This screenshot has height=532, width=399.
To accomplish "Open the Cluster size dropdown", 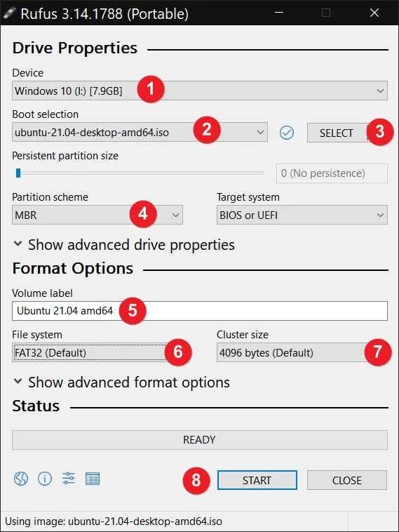I will tap(302, 352).
